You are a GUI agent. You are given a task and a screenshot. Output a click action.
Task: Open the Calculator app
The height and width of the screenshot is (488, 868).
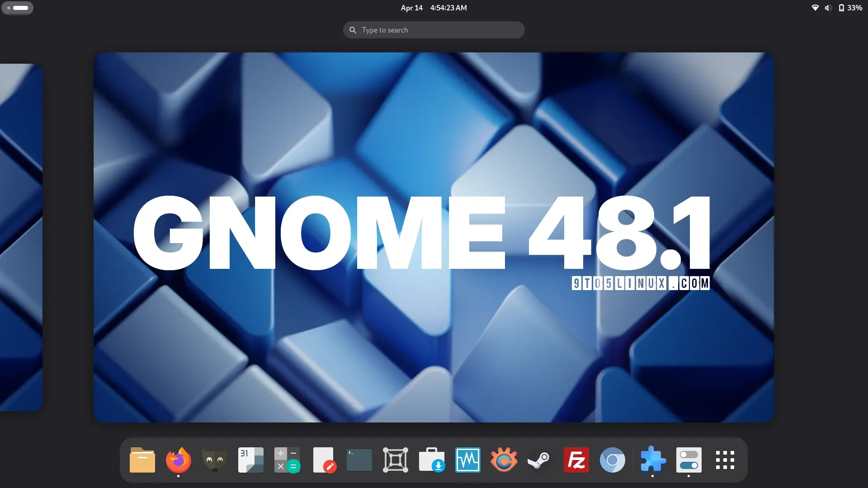click(x=287, y=460)
